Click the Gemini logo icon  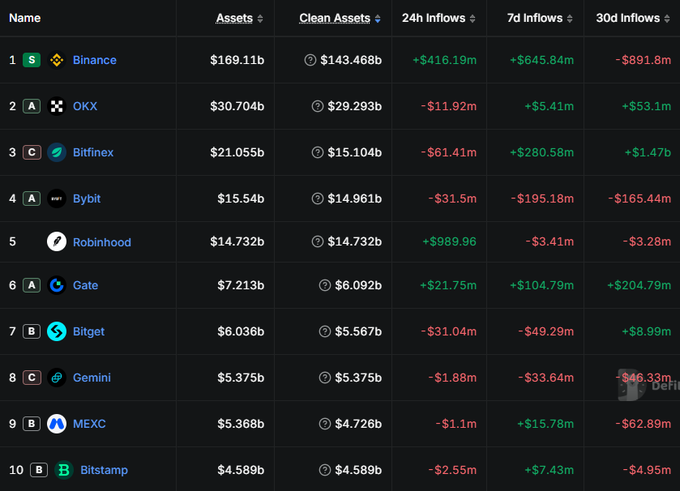coord(56,377)
